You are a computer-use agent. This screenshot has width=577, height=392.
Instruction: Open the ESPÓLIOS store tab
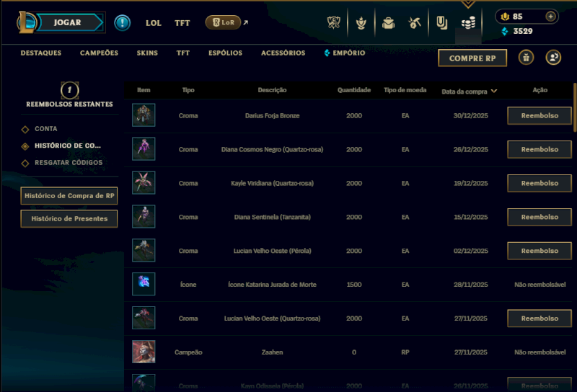coord(225,53)
